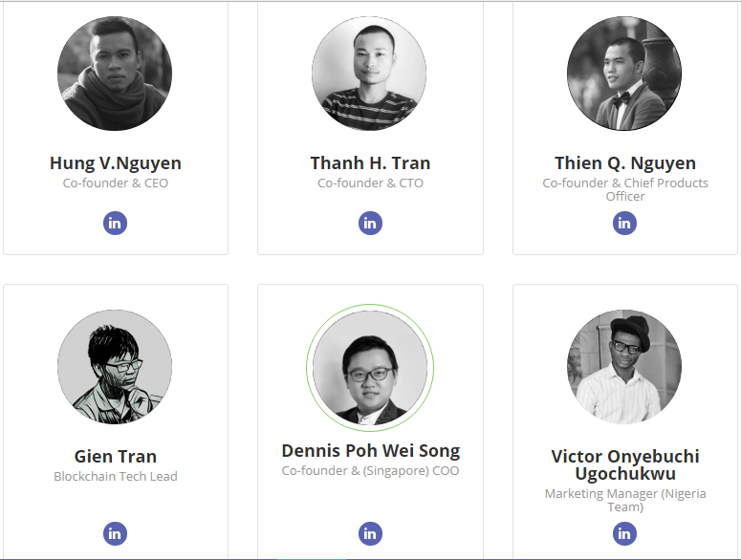
Task: Select the name Hung V.Nguyen
Action: click(115, 163)
